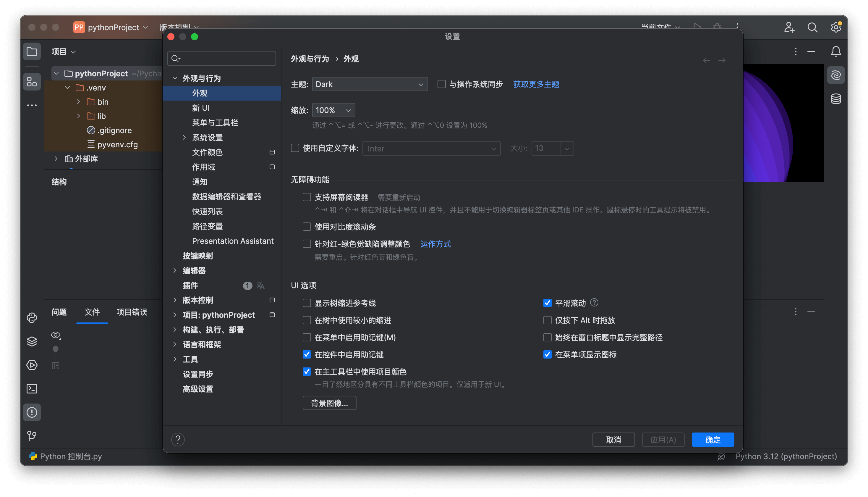Enable 显示树缩进参考线 checkbox
The width and height of the screenshot is (868, 497).
click(x=307, y=303)
